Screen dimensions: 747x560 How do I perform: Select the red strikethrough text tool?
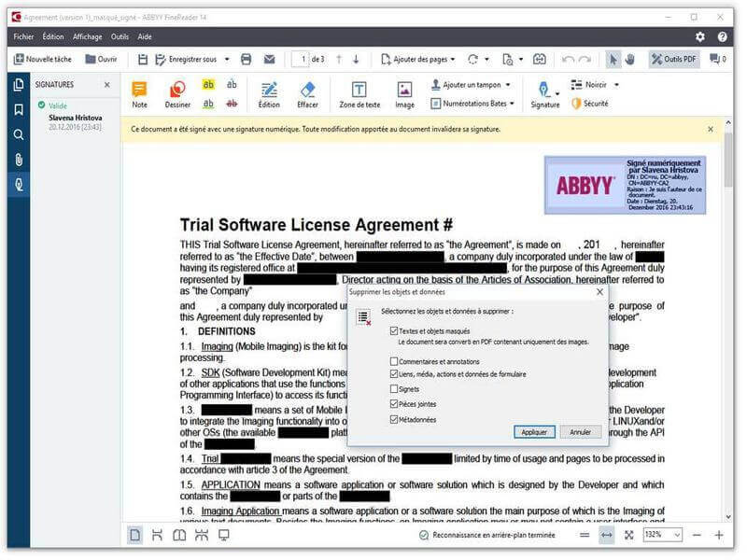232,104
